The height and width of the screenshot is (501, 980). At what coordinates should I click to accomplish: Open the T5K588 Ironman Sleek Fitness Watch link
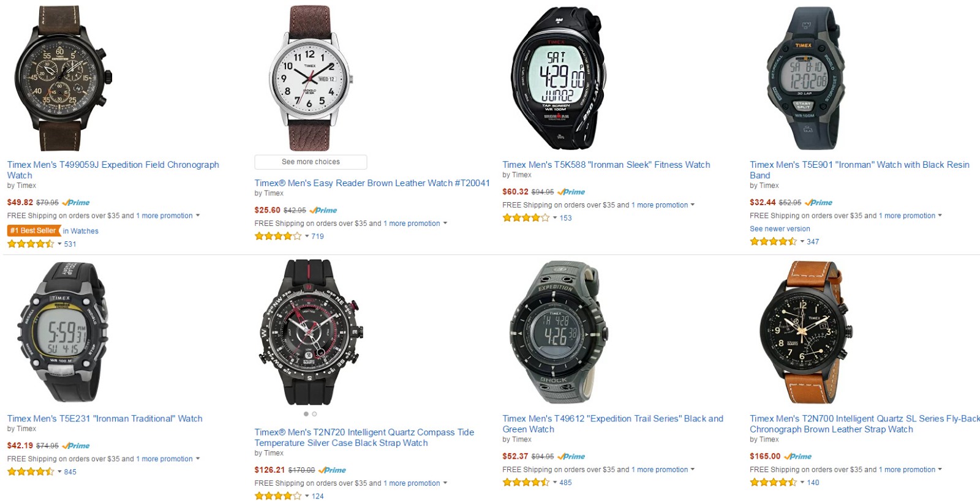coord(606,165)
